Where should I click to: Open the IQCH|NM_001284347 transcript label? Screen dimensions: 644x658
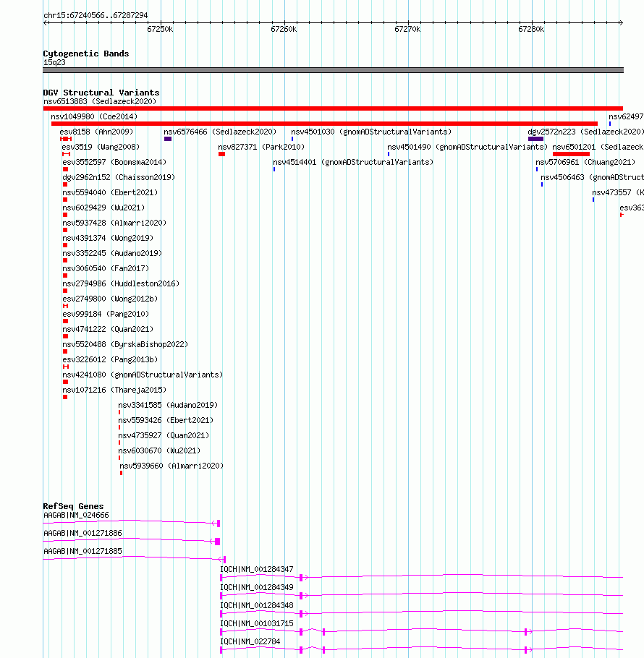tap(256, 569)
